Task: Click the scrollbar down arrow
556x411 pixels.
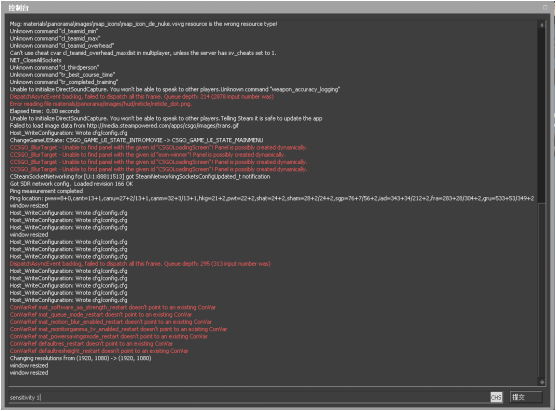Action: click(541, 382)
